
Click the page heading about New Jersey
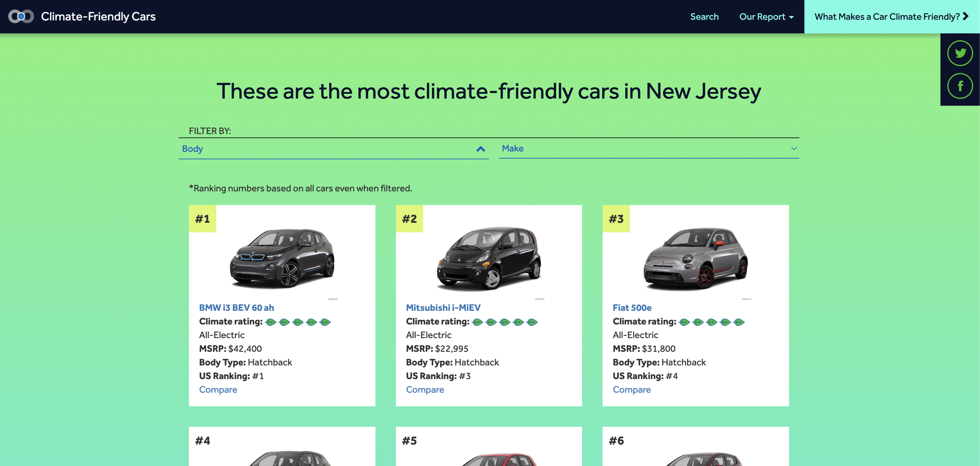(489, 91)
